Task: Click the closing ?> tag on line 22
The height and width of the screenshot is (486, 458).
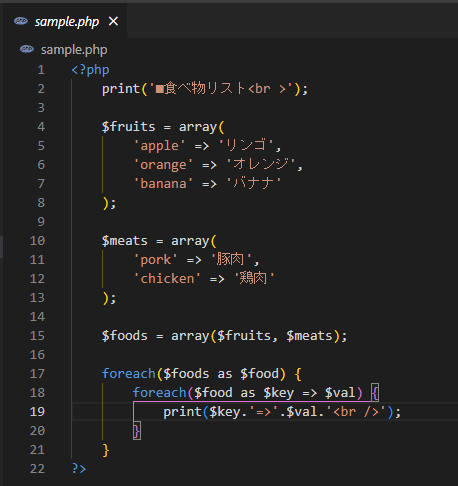Action: point(79,469)
